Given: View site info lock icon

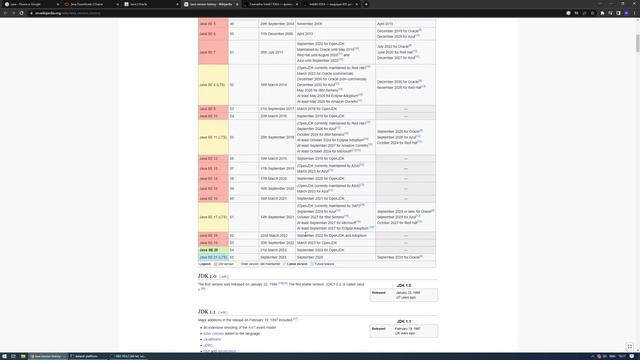Looking at the screenshot, I should 31,13.
